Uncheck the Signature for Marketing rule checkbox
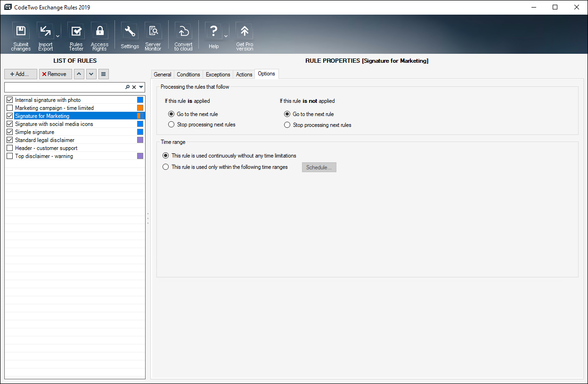 pos(9,116)
